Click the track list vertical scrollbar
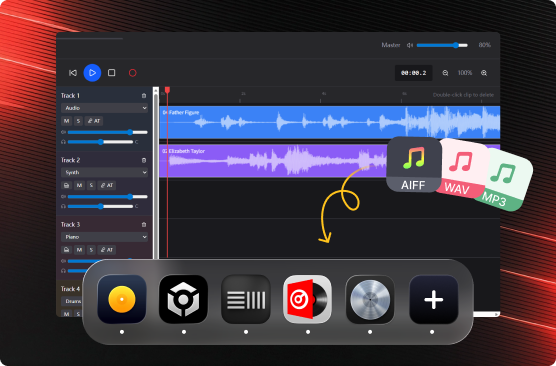The height and width of the screenshot is (366, 556). [x=156, y=173]
